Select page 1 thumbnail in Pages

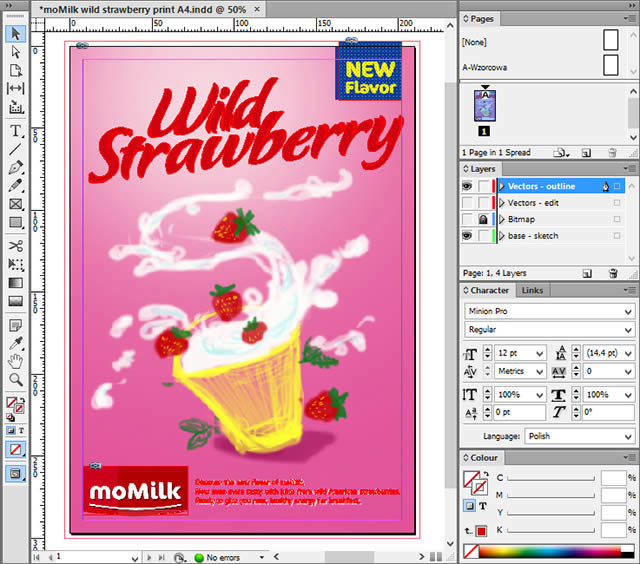484,106
